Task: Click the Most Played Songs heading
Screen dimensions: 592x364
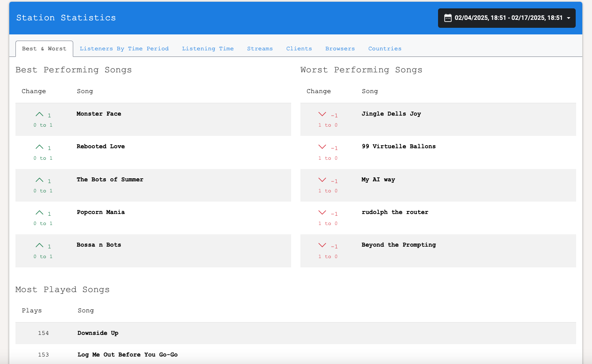Action: point(63,290)
